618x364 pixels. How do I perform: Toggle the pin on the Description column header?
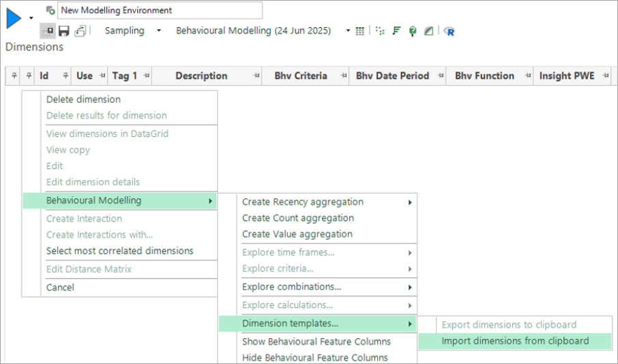coord(259,76)
